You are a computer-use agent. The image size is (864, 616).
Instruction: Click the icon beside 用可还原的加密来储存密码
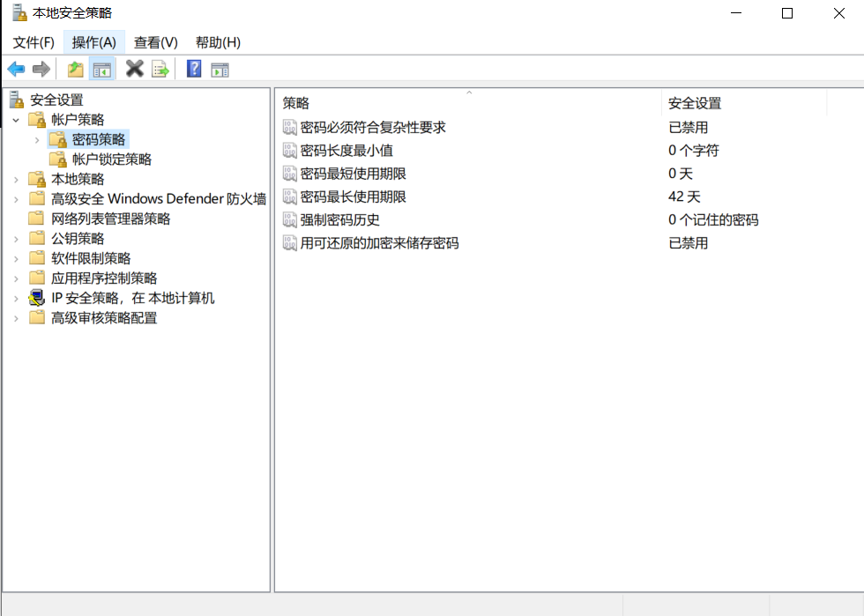pos(290,243)
